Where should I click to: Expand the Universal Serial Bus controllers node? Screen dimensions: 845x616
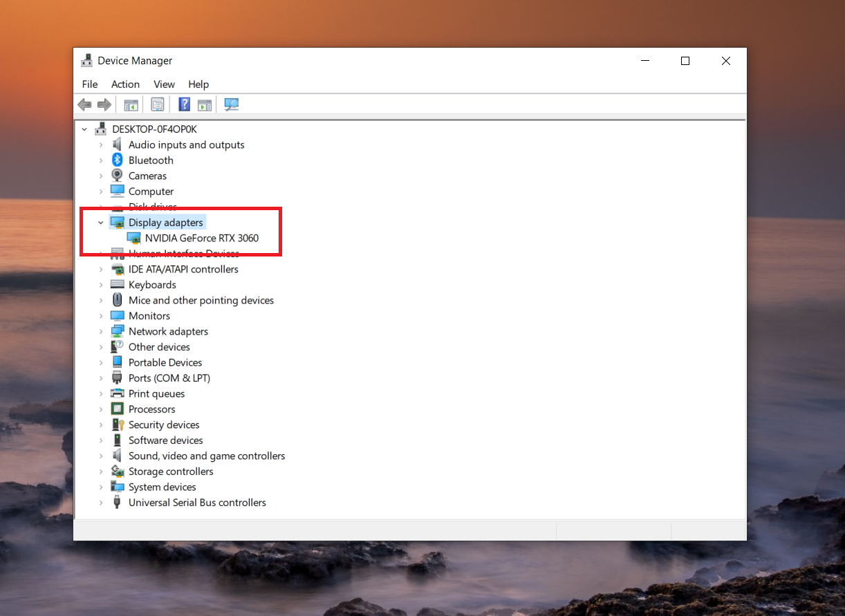coord(101,503)
